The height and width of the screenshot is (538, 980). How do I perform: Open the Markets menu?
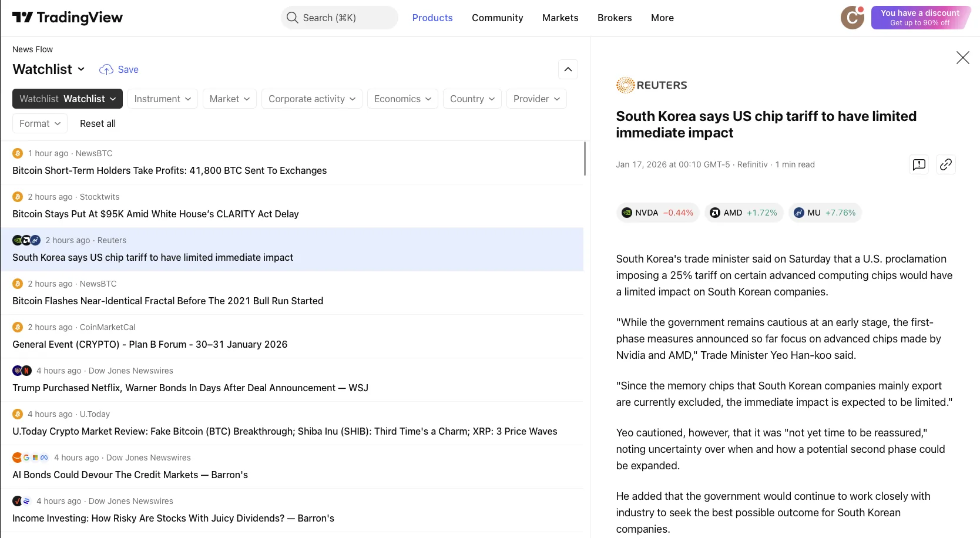point(560,18)
